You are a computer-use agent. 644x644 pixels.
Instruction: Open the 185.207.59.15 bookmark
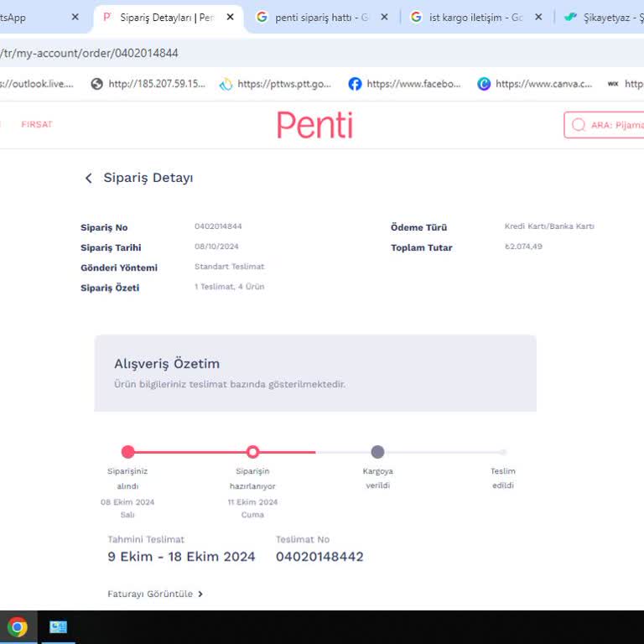coord(148,84)
